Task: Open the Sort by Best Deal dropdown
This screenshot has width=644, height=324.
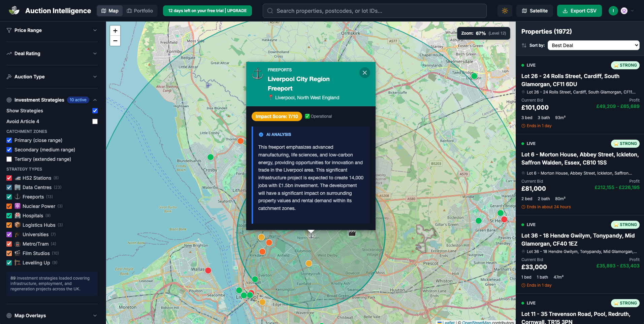Action: (593, 45)
